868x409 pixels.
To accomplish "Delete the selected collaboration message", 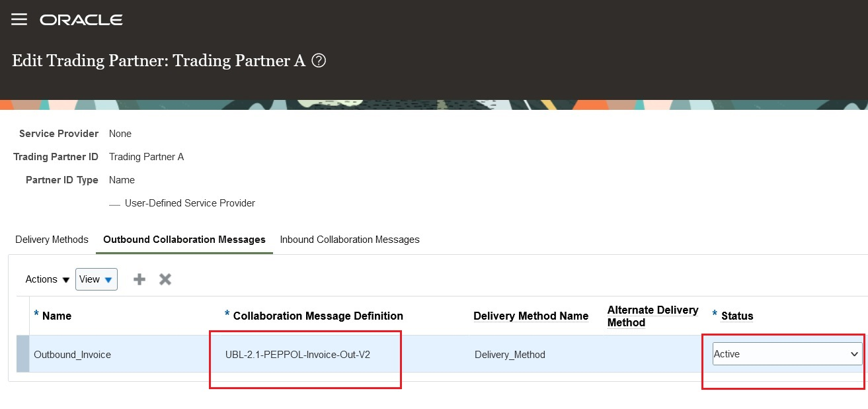I will point(165,279).
